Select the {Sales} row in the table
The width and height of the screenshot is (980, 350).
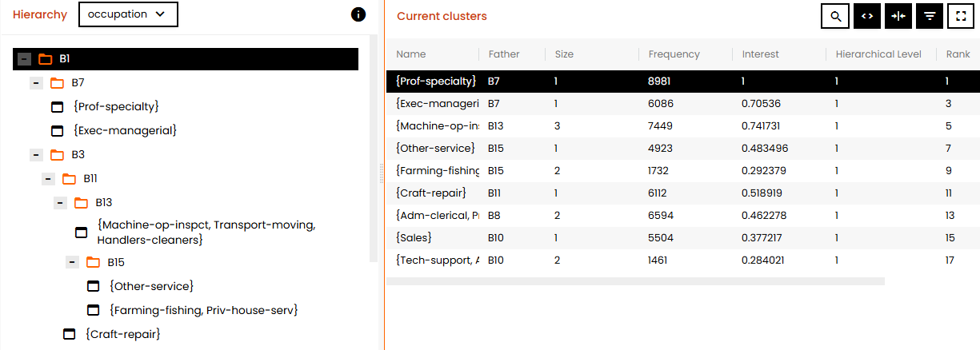pyautogui.click(x=683, y=238)
